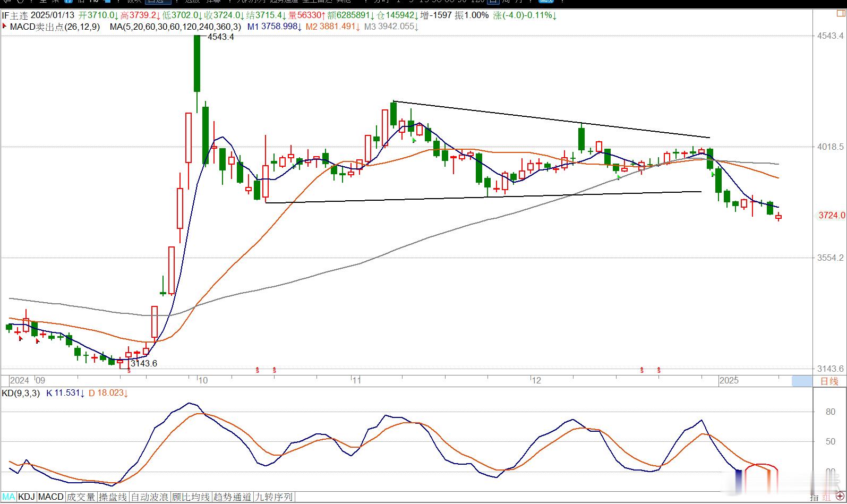Screen dimensions: 847x504
Task: Click the 3554.2 price axis label
Action: click(x=831, y=258)
